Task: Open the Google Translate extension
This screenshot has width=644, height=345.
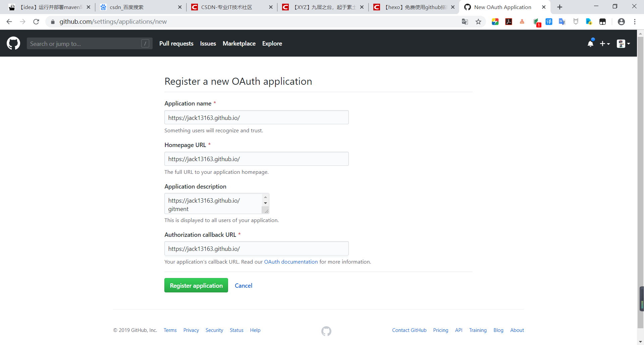Action: point(562,21)
